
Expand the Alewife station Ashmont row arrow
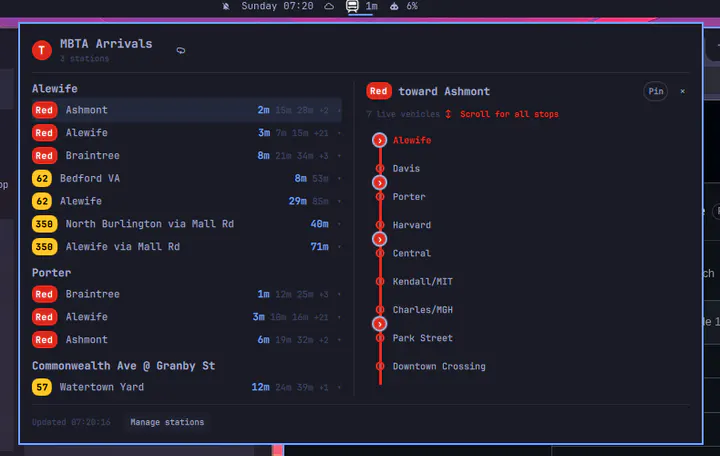point(339,110)
